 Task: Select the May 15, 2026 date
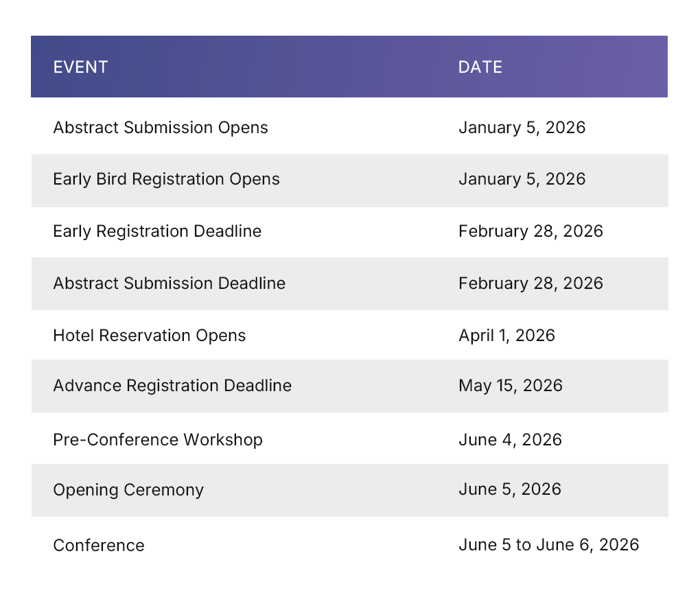point(510,386)
